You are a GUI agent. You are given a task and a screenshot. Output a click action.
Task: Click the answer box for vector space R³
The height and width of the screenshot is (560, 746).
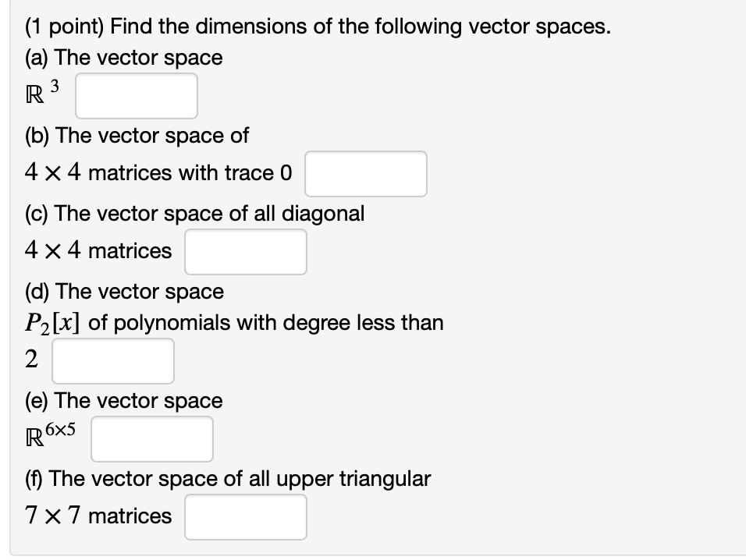click(136, 95)
